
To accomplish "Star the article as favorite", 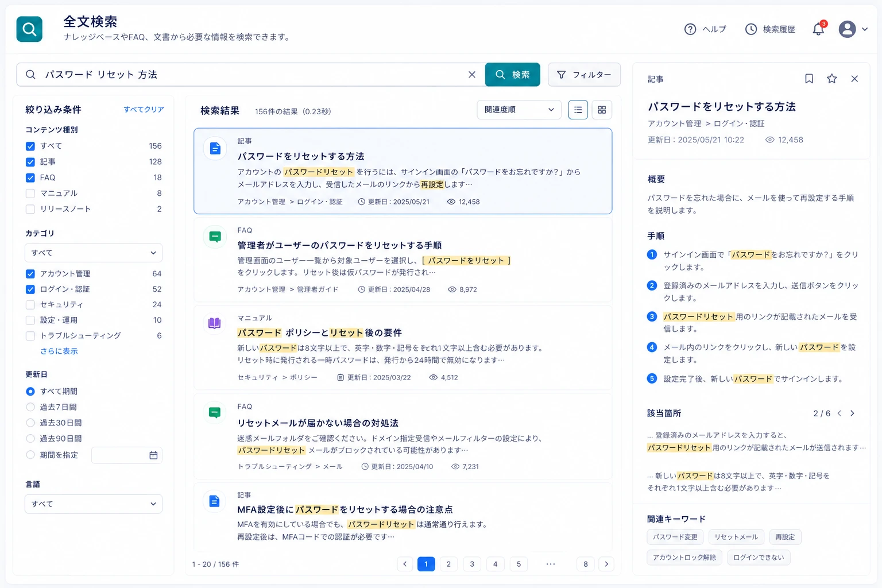I will [x=831, y=79].
